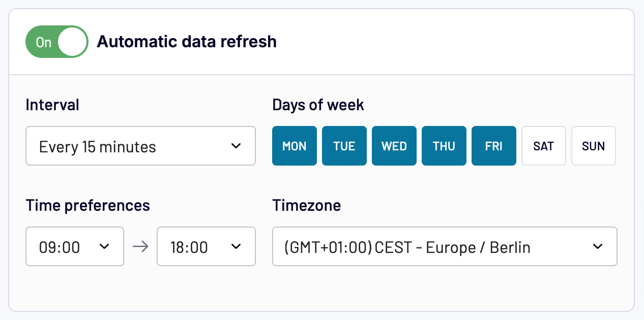
Task: Open the Europe / Berlin timezone dropdown
Action: coord(444,247)
